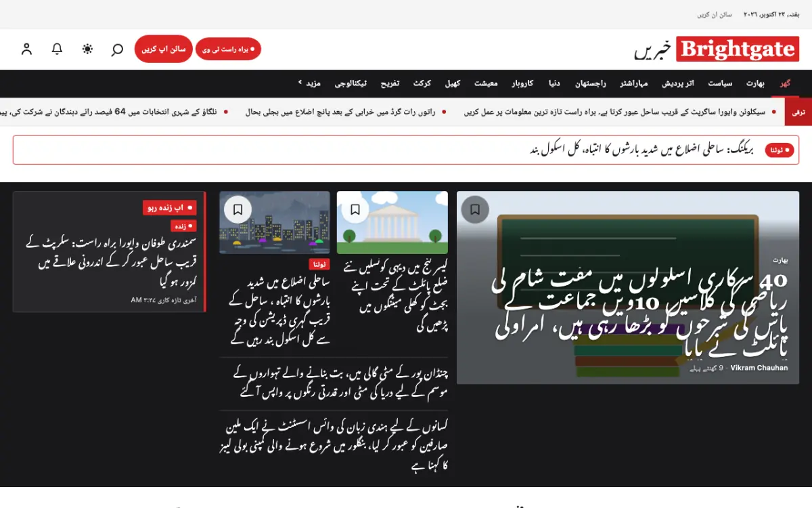Click the red سائن اپ کریں button
This screenshot has width=812, height=508.
pos(164,49)
